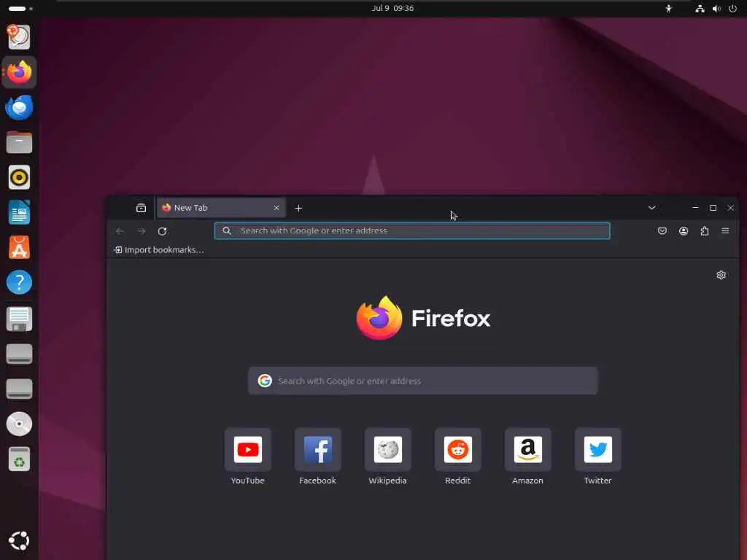This screenshot has height=560, width=747.
Task: Click the Firefox reload page button
Action: coord(163,231)
